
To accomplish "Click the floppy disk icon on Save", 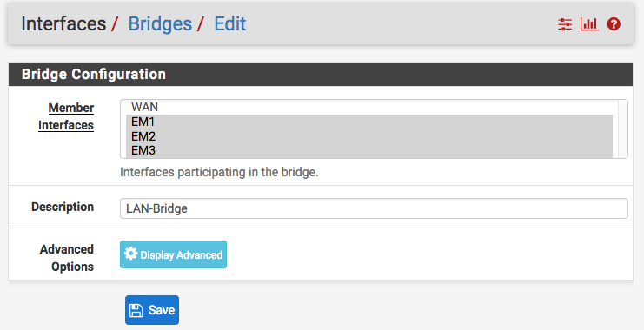I will coord(136,310).
